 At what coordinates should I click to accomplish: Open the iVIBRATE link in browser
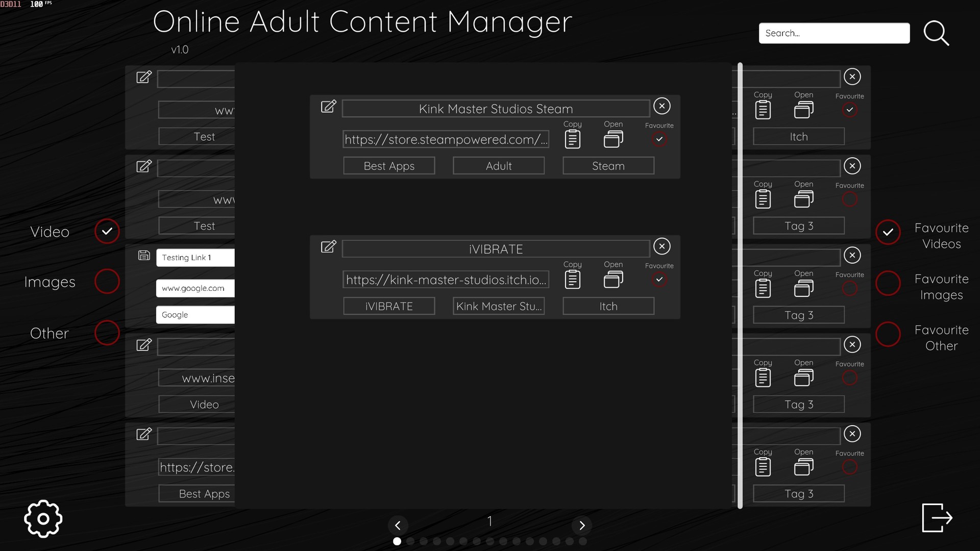(x=614, y=279)
